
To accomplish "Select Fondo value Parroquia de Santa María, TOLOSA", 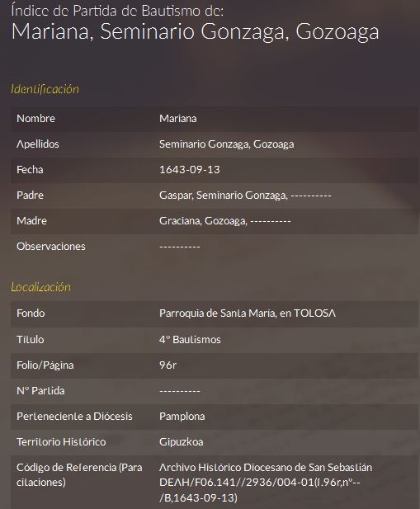I will point(248,313).
